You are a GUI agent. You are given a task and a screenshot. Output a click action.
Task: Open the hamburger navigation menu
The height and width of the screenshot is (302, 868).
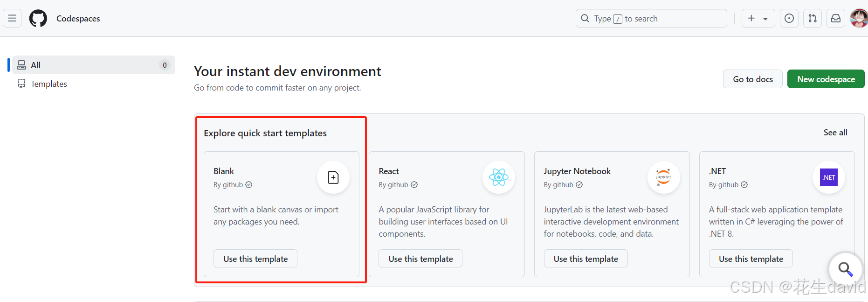(12, 18)
